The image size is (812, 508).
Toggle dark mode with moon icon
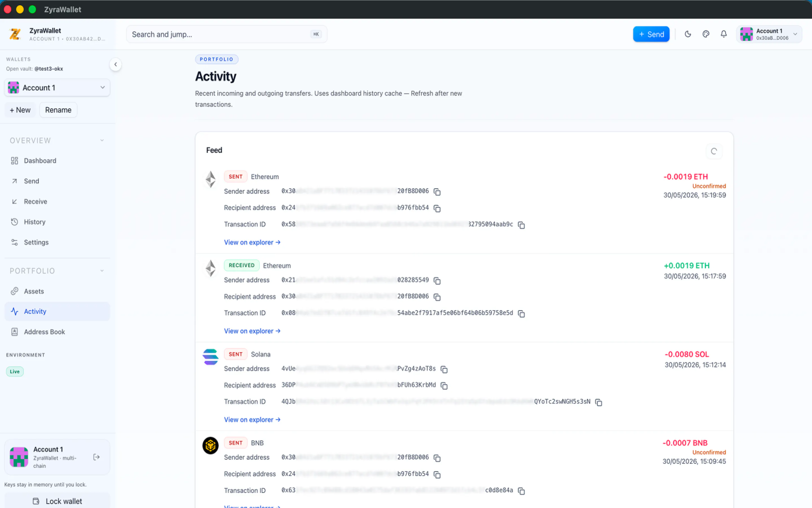coord(688,34)
